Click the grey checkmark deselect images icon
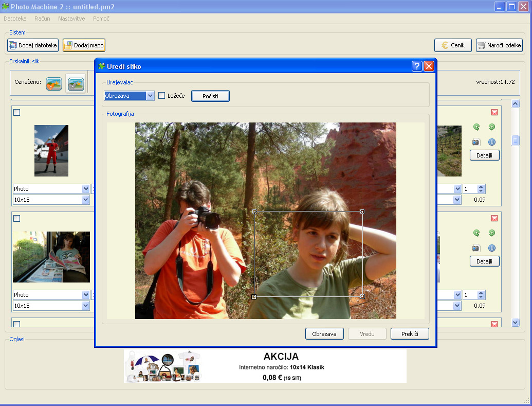Image resolution: width=532 pixels, height=406 pixels. 76,83
